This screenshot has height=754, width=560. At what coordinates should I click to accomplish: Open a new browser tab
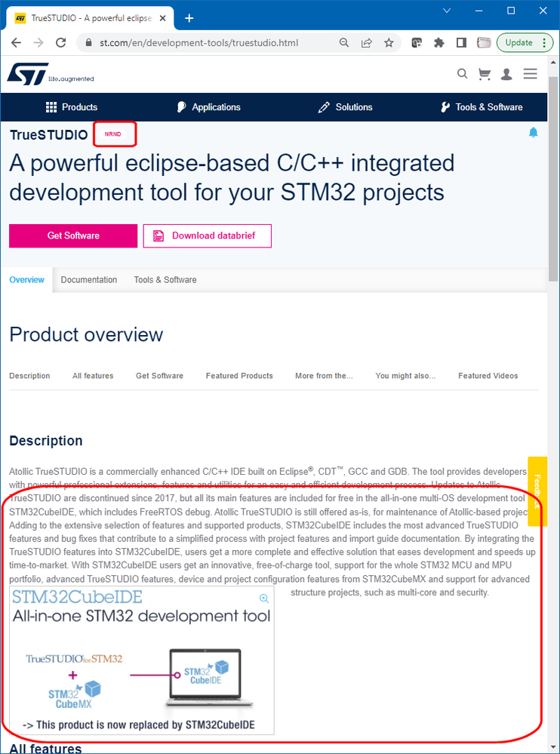[x=189, y=18]
